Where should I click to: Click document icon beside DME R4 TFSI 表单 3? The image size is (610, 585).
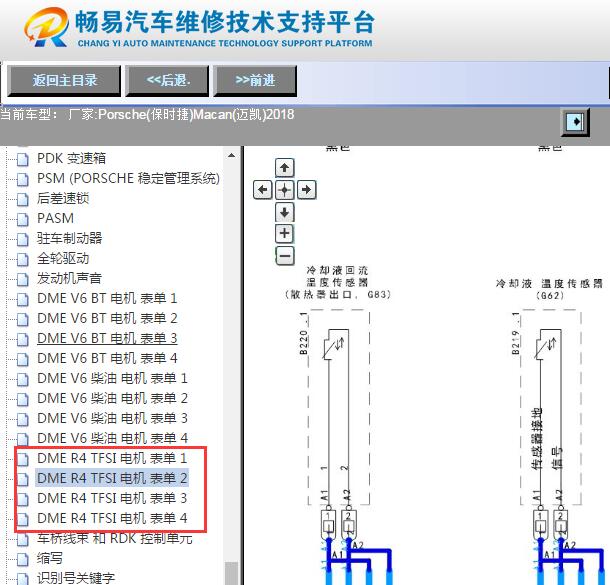[x=23, y=499]
